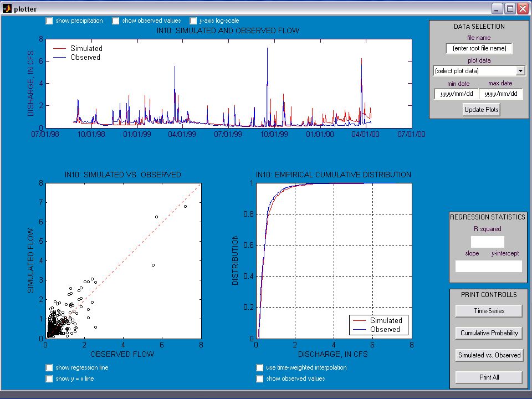This screenshot has height=399, width=532.
Task: Click the Simulated vs. Observed print button
Action: pos(489,355)
